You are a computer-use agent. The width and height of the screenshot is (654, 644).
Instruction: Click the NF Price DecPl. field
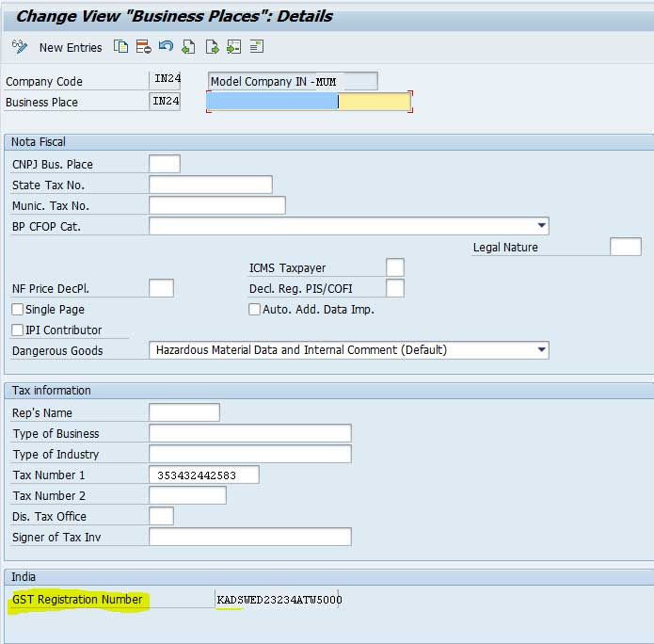(162, 288)
